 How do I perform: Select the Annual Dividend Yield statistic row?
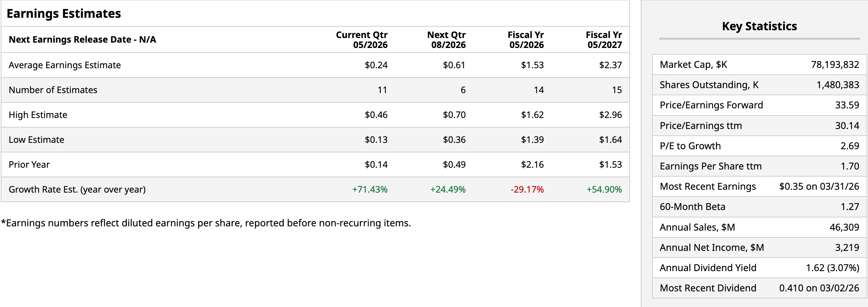pyautogui.click(x=759, y=268)
